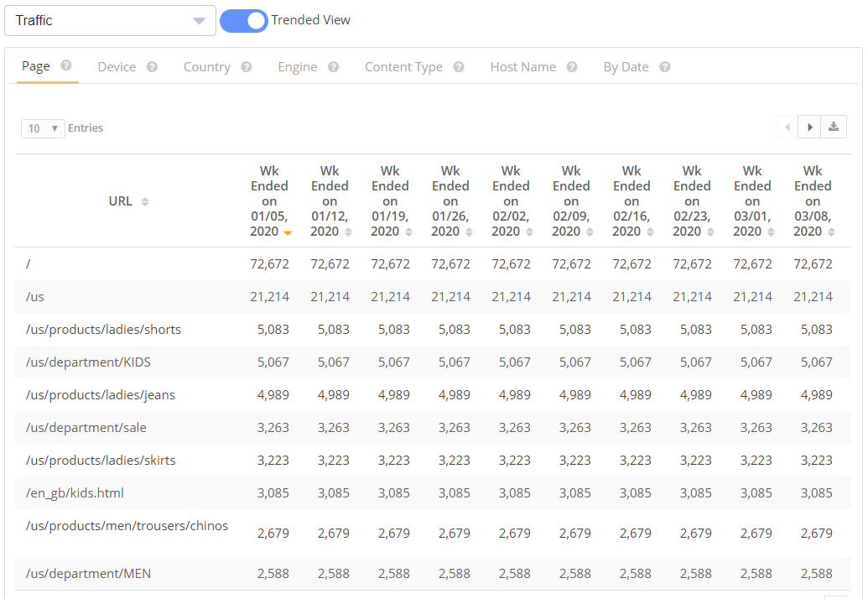Click 2,679 under 01/26, 2020
Viewport: 868px width, 599px height.
pyautogui.click(x=455, y=533)
